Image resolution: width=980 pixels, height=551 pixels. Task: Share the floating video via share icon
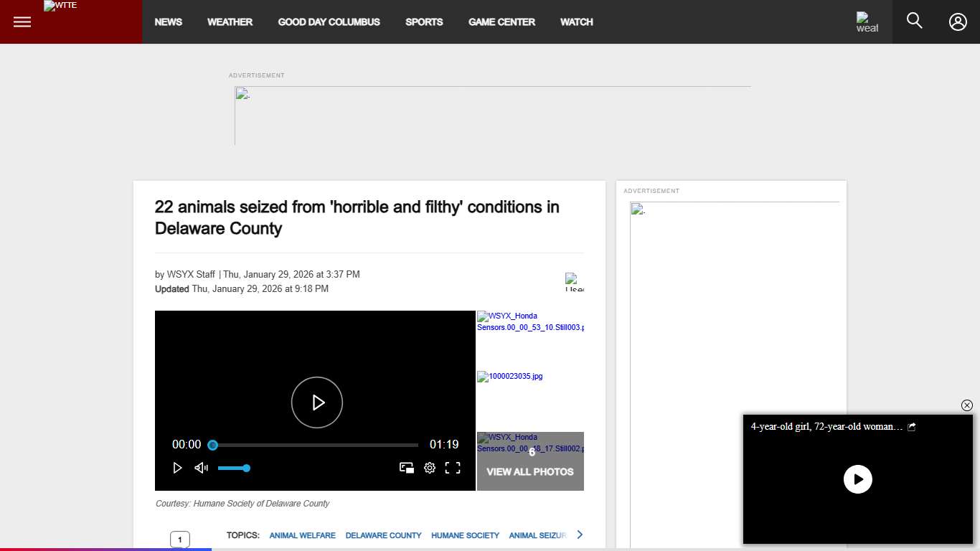point(912,427)
